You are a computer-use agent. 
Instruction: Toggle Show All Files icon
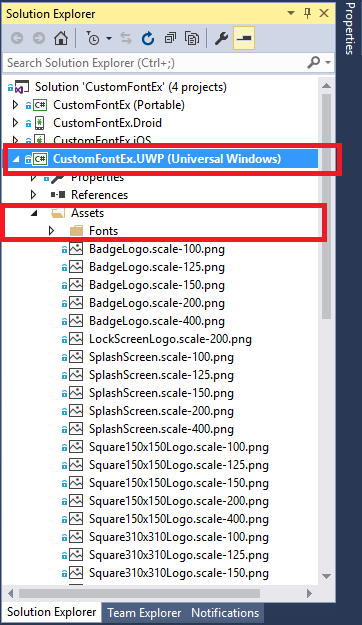click(192, 38)
